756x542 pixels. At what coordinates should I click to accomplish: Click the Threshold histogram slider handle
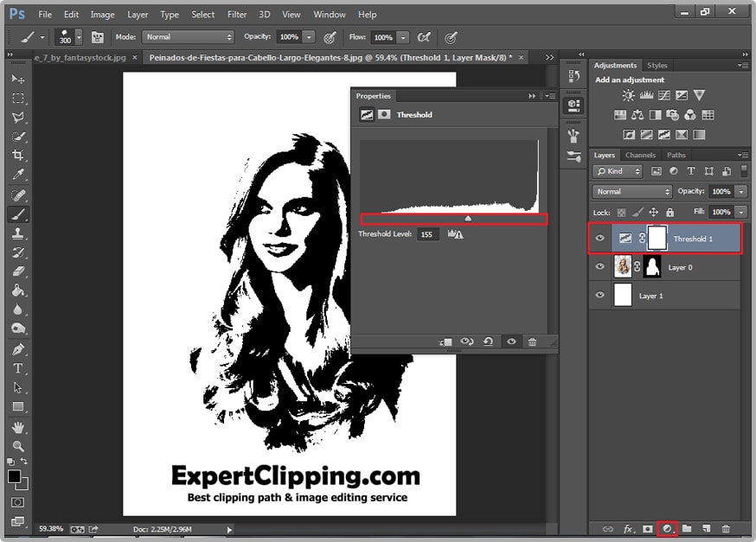click(x=468, y=219)
